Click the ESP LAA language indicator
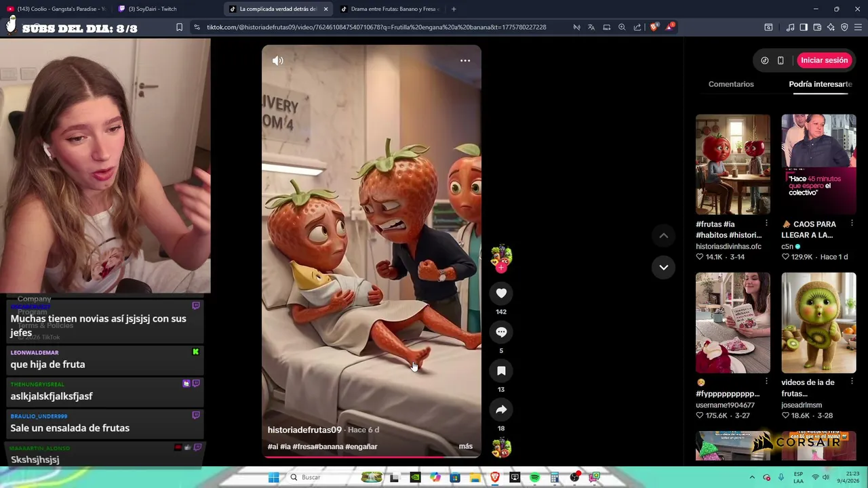 click(x=799, y=477)
